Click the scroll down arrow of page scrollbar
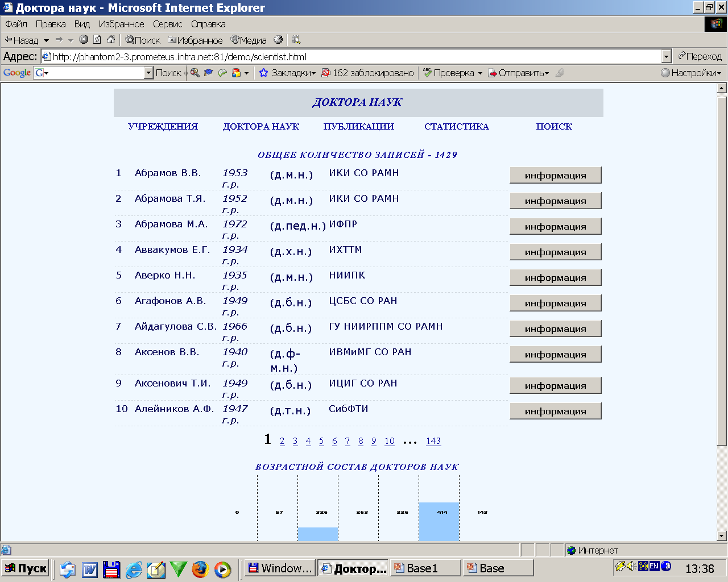This screenshot has height=582, width=728. click(x=721, y=535)
